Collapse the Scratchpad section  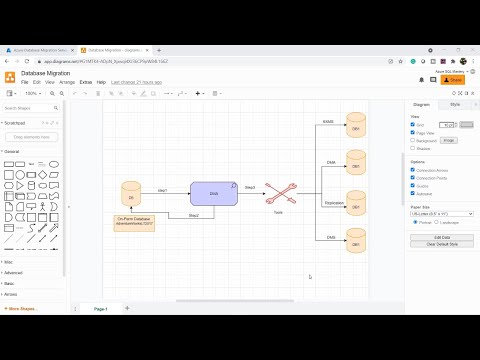click(14, 123)
